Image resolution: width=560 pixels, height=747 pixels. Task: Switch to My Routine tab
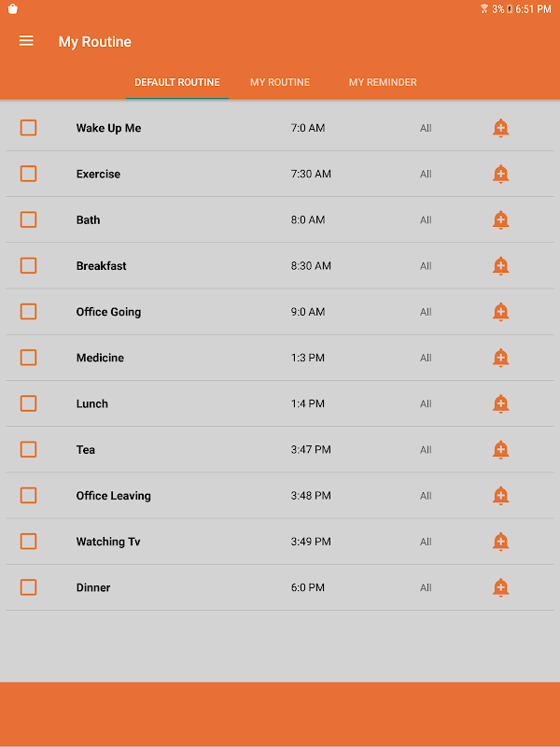[x=280, y=82]
